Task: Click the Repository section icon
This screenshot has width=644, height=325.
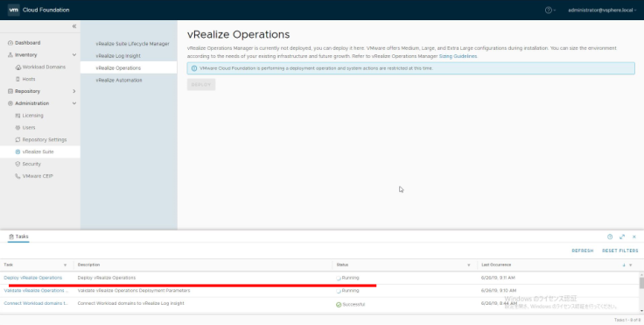Action: (x=10, y=91)
